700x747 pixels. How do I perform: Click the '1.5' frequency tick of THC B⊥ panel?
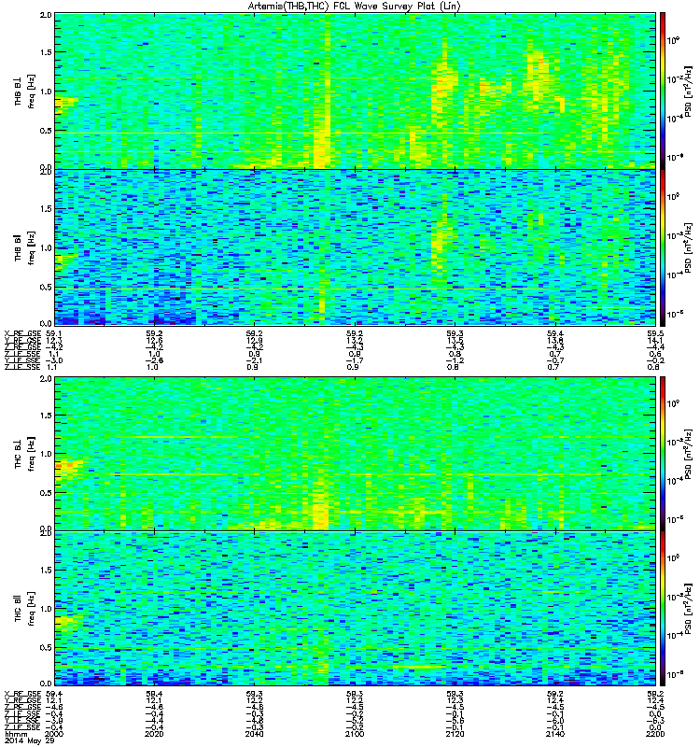46,416
